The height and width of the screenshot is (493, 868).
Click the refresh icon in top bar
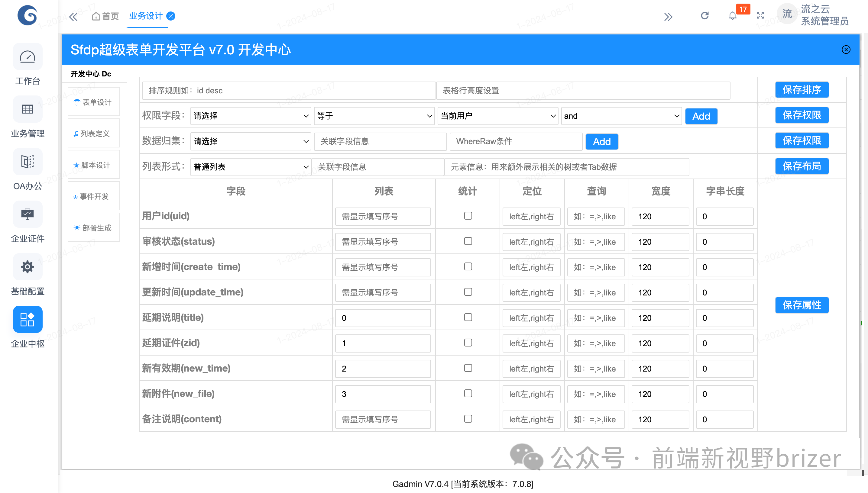coord(704,16)
